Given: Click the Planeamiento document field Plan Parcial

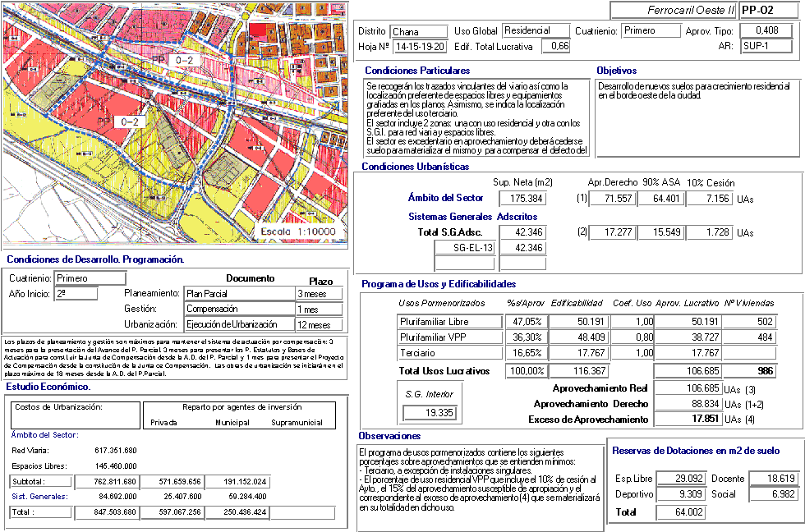Looking at the screenshot, I should point(238,294).
